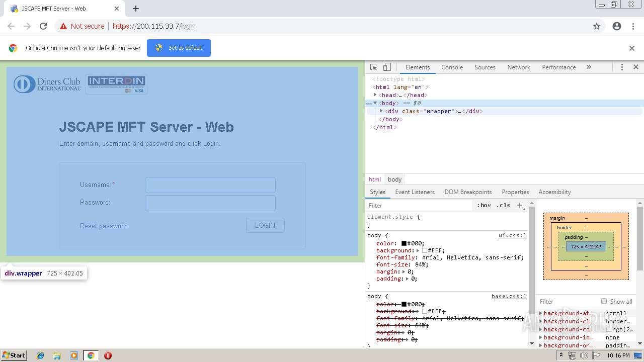Open the Windows Start button
The width and height of the screenshot is (644, 362).
click(14, 355)
